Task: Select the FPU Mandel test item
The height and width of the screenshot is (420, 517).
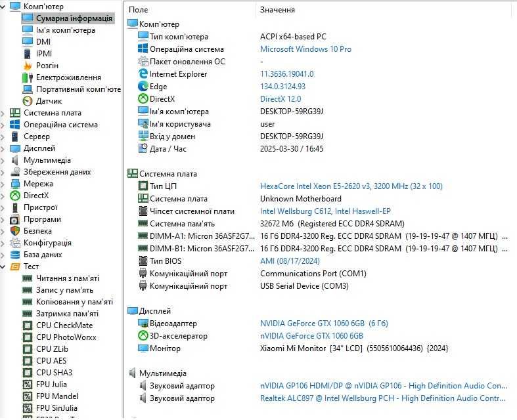Action: 57,396
